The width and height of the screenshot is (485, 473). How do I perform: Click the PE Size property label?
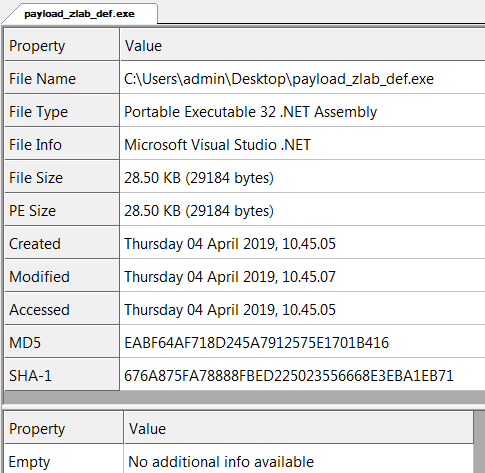pyautogui.click(x=32, y=211)
